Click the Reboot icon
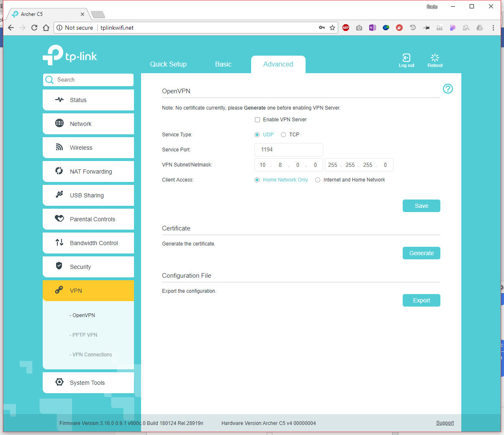504x435 pixels. click(435, 58)
